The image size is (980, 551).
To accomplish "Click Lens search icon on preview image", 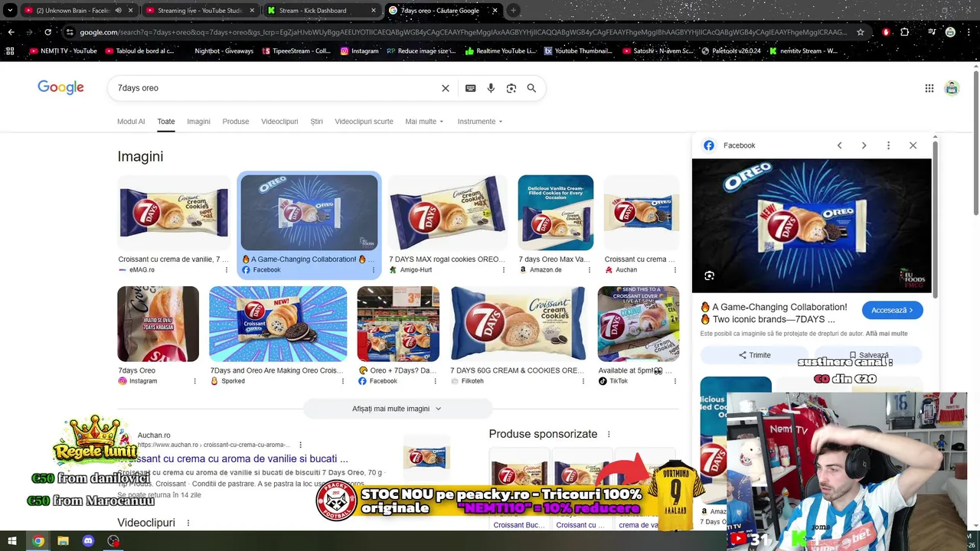I will point(709,275).
